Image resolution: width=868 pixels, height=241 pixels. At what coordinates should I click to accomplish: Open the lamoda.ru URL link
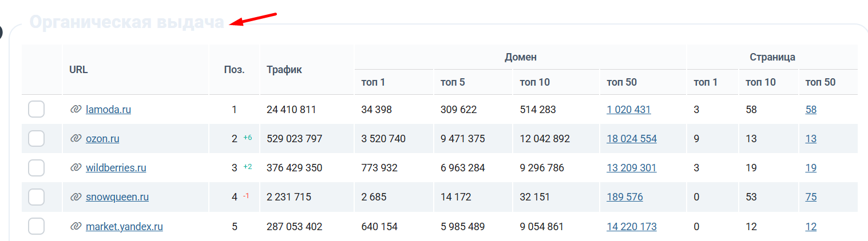click(x=108, y=109)
